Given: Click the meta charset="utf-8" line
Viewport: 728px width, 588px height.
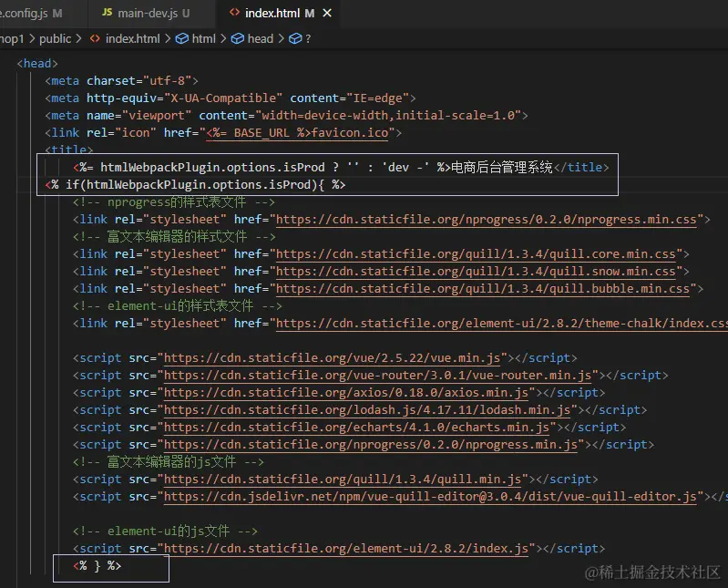Looking at the screenshot, I should pyautogui.click(x=122, y=81).
